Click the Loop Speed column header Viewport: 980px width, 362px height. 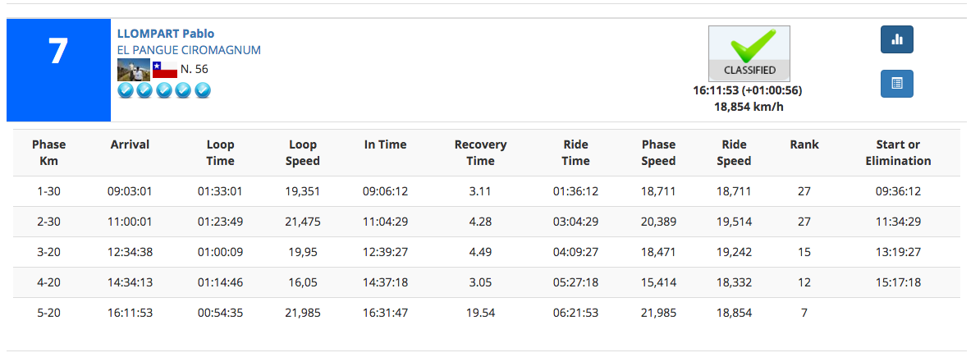(x=303, y=153)
